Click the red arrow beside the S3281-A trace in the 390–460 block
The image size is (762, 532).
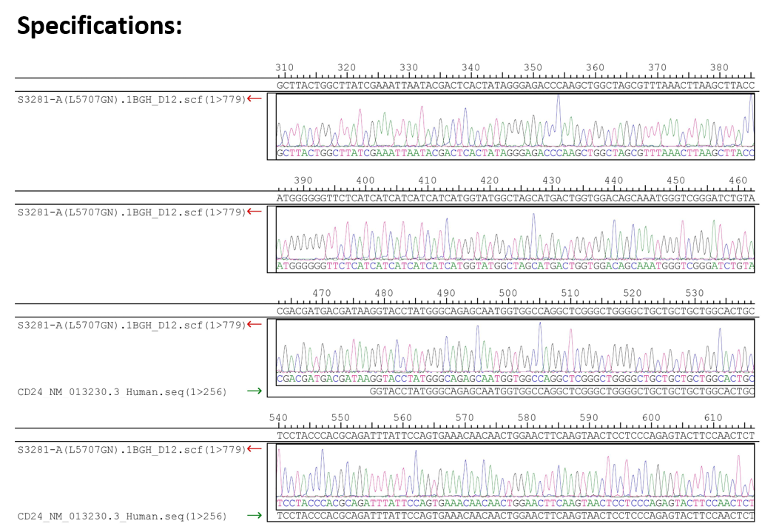pos(254,212)
